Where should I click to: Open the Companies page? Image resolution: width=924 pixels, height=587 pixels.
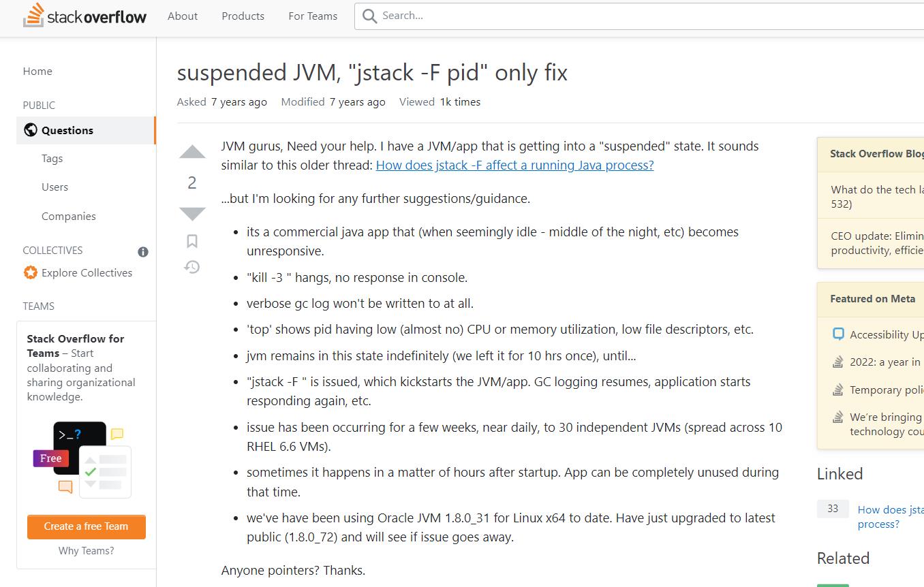[x=68, y=216]
